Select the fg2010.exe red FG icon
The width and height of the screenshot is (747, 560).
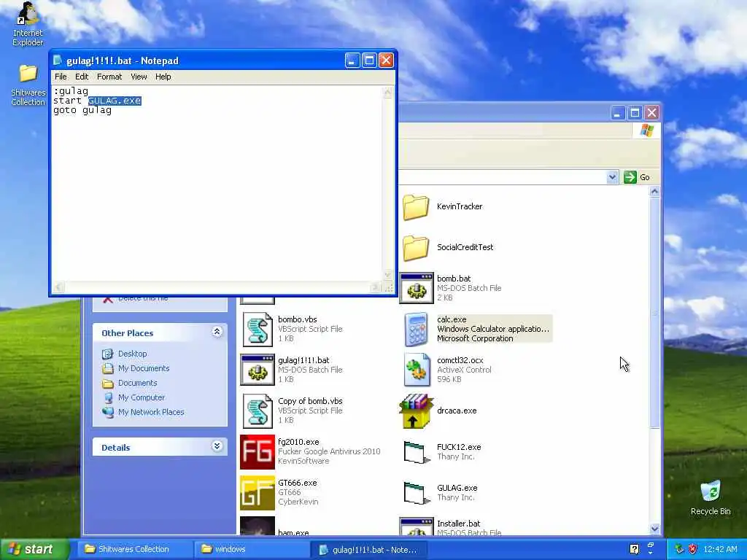[258, 451]
